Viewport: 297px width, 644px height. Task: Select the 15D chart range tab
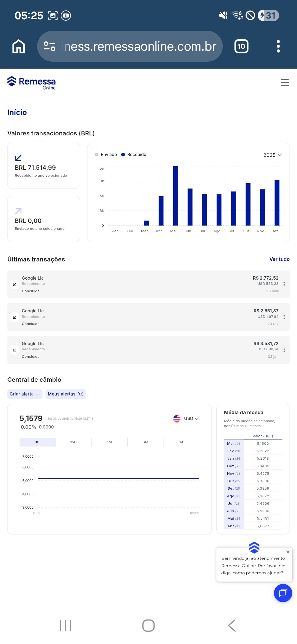click(73, 442)
